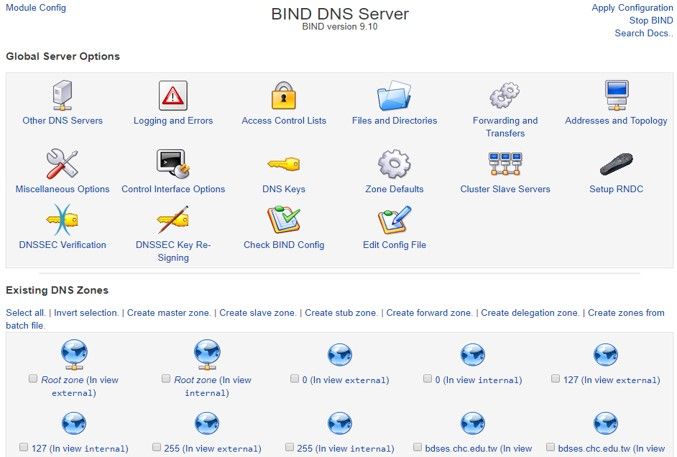Open the DNS Keys key icon
The height and width of the screenshot is (457, 677).
[284, 164]
